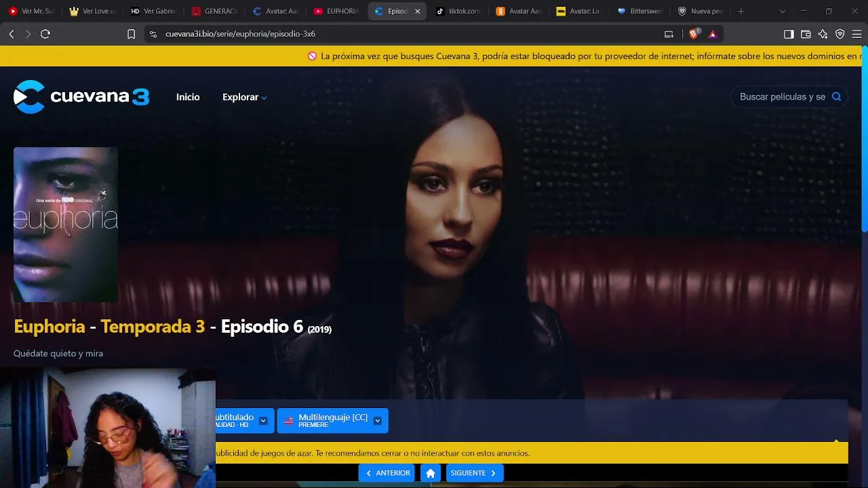
Task: Click the address bar URL
Action: pyautogui.click(x=241, y=34)
